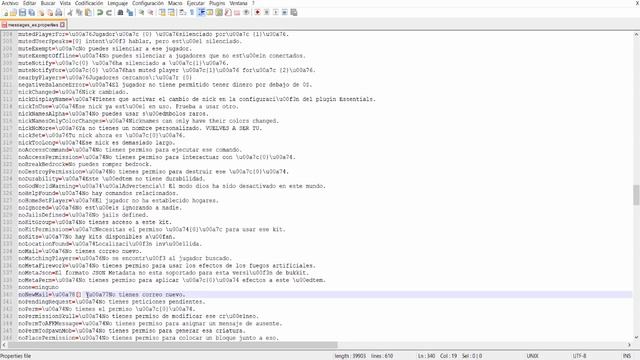The image size is (640, 360).
Task: Open the Editar menu
Action: click(29, 3)
